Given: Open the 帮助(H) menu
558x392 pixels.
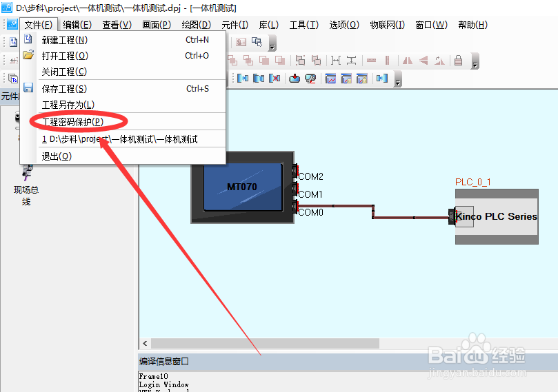Looking at the screenshot, I should (472, 25).
